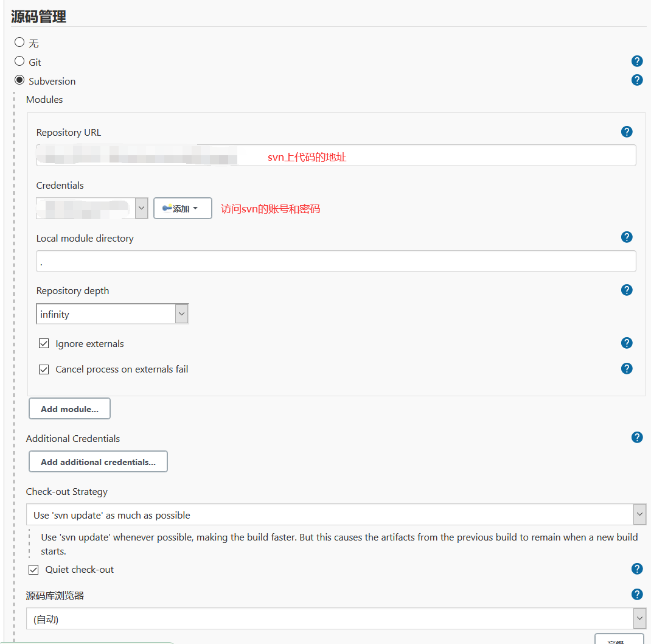Open help for the Subversion option
The width and height of the screenshot is (651, 644).
pos(637,80)
